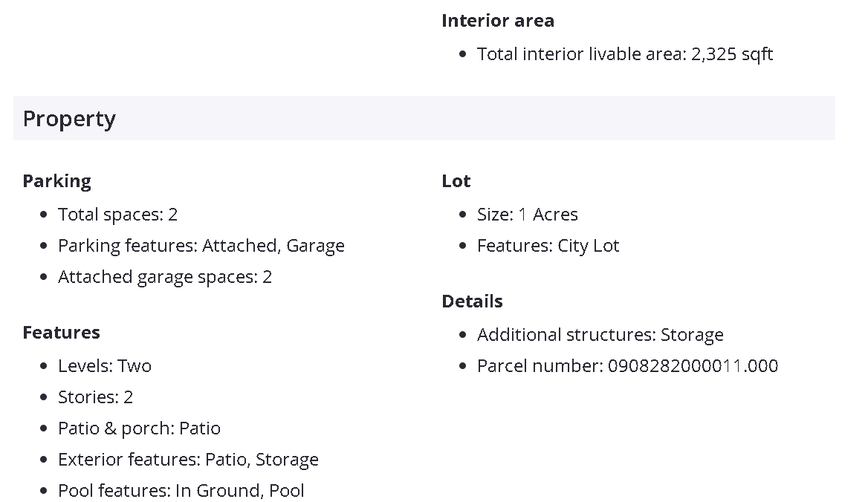Click the '2,325 sqft' value

click(x=732, y=54)
